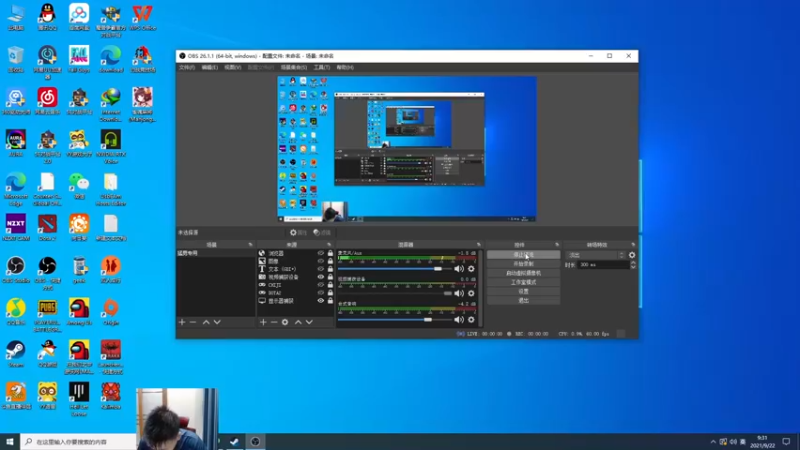This screenshot has width=800, height=450.
Task: Open the WeChat desktop icon
Action: [79, 186]
